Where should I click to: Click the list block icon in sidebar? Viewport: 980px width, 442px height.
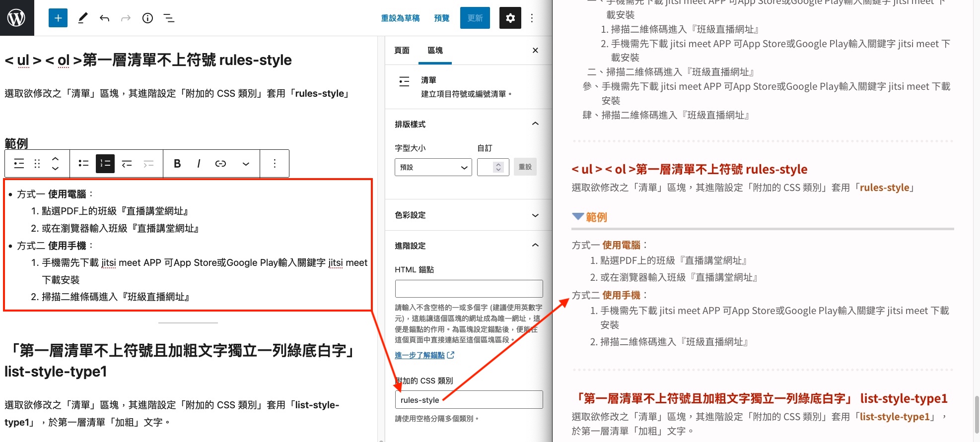405,81
